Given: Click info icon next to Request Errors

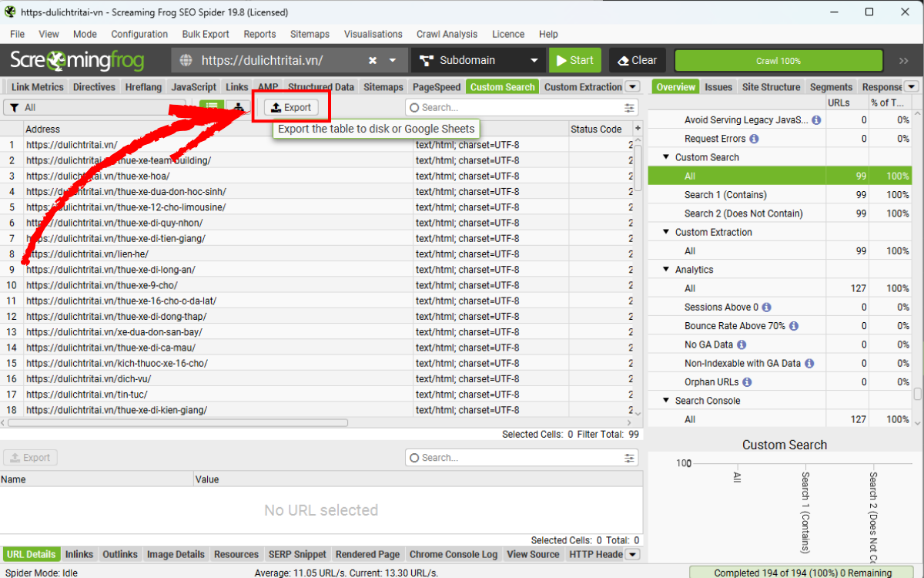Looking at the screenshot, I should pyautogui.click(x=754, y=139).
